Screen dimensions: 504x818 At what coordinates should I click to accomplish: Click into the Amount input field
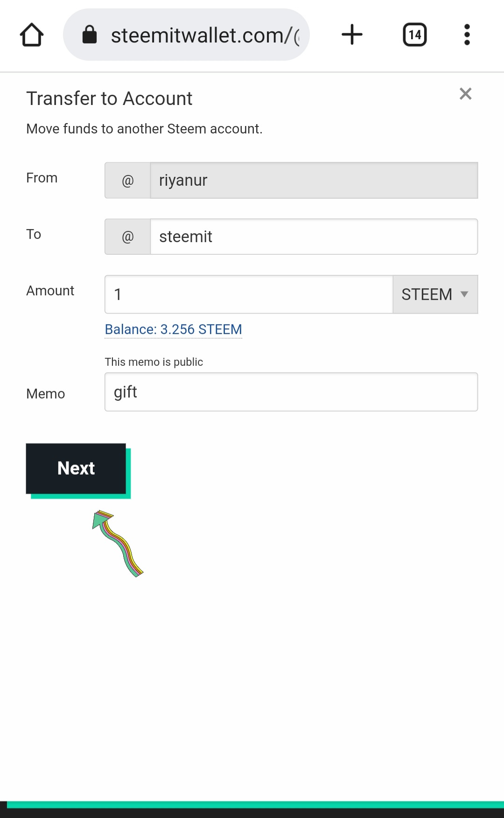(248, 294)
